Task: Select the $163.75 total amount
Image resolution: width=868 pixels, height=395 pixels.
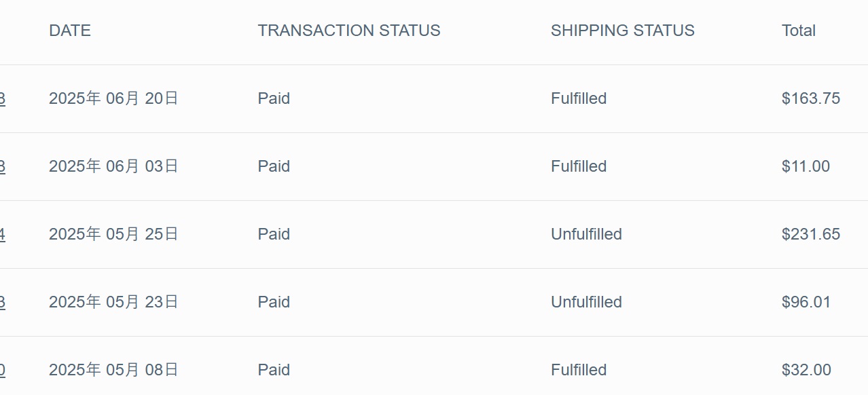Action: coord(810,98)
